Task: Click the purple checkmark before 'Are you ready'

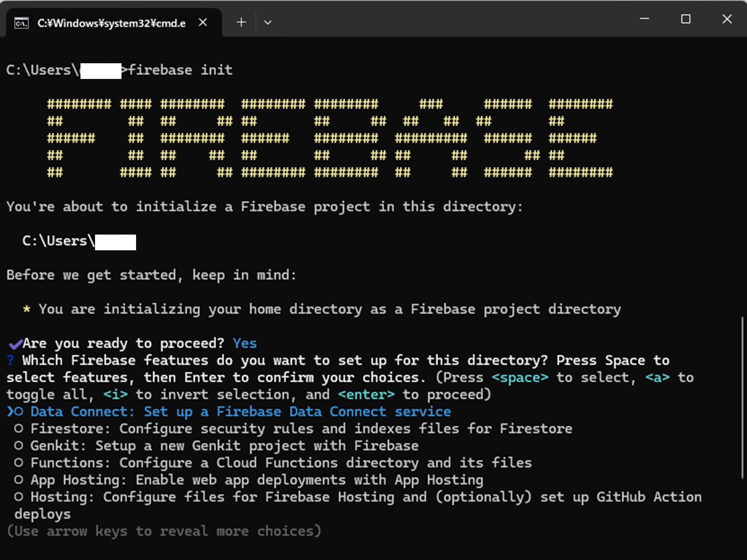Action: click(x=15, y=344)
